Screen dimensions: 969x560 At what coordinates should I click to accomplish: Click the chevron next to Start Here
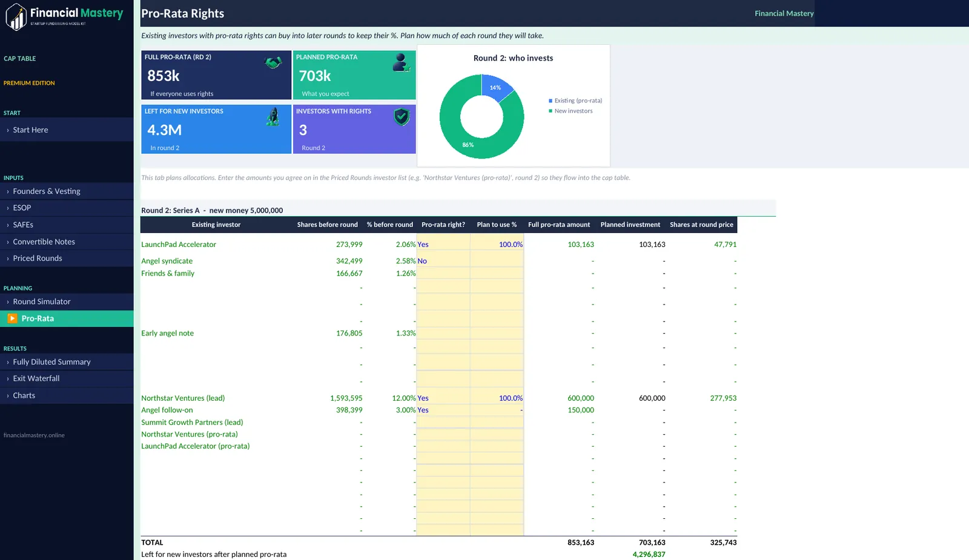tap(8, 130)
